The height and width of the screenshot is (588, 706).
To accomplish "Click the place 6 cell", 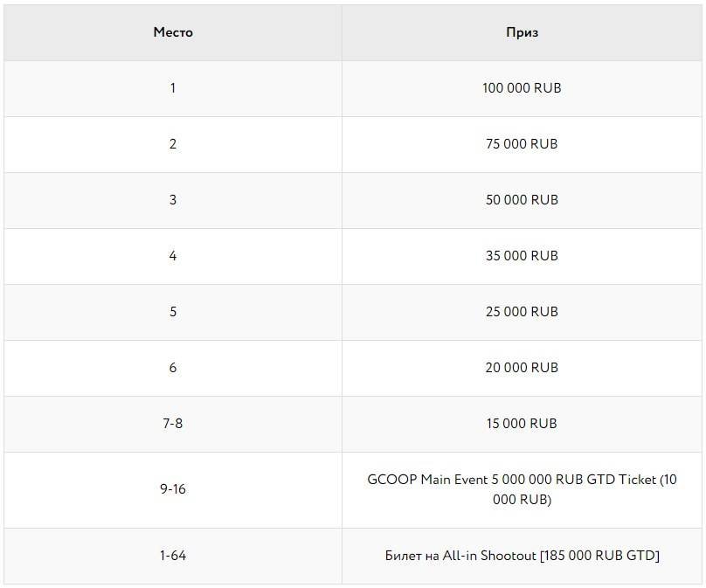I will (172, 368).
